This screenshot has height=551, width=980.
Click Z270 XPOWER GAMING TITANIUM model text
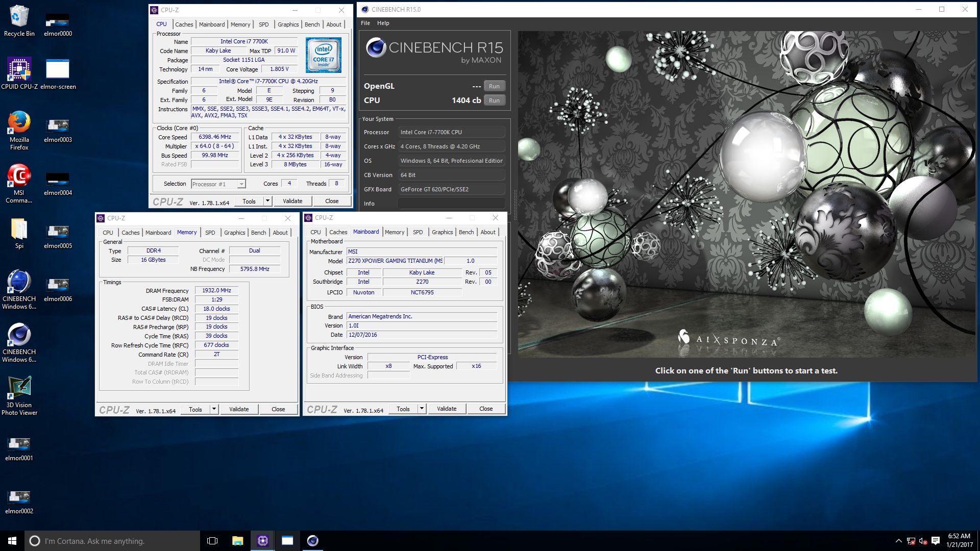(x=395, y=261)
